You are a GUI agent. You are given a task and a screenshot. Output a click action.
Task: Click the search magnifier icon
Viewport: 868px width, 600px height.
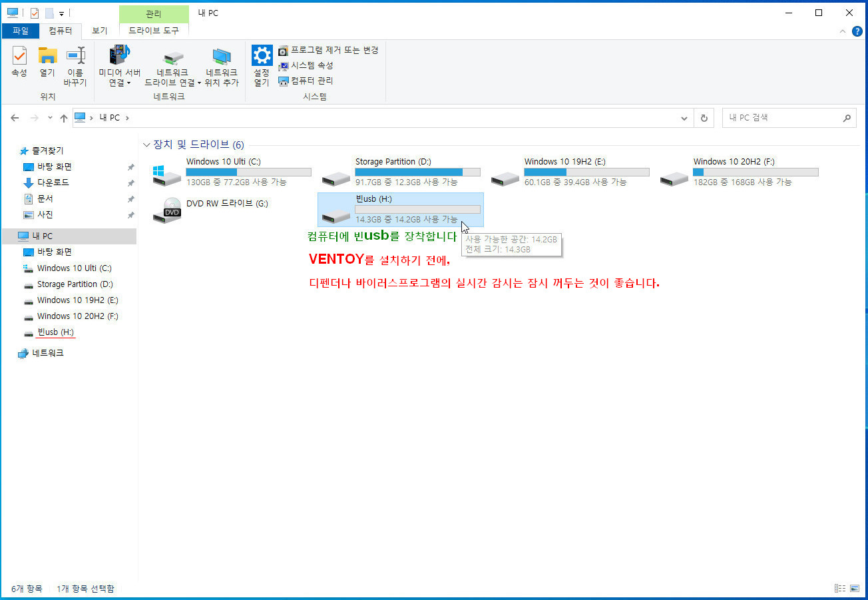(x=847, y=118)
